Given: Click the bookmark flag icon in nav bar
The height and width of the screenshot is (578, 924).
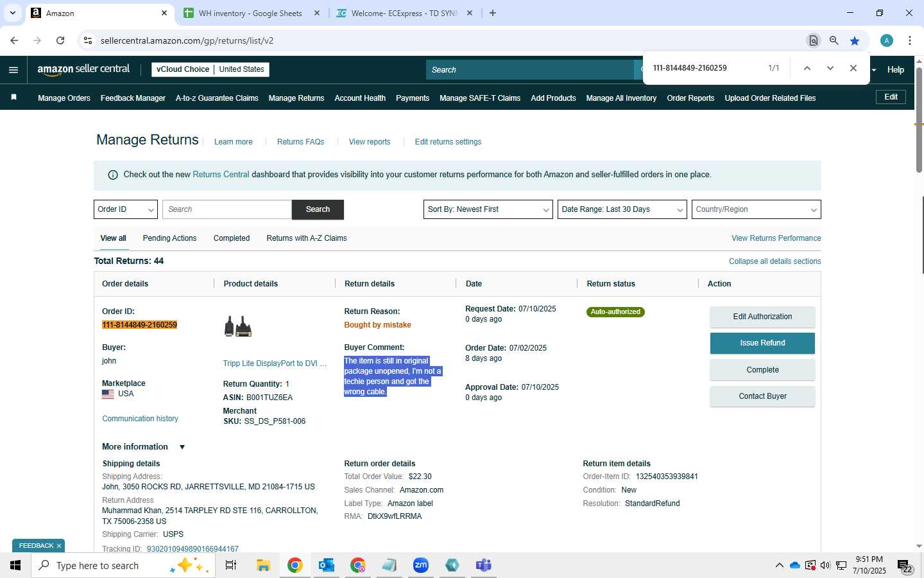Looking at the screenshot, I should pyautogui.click(x=13, y=98).
